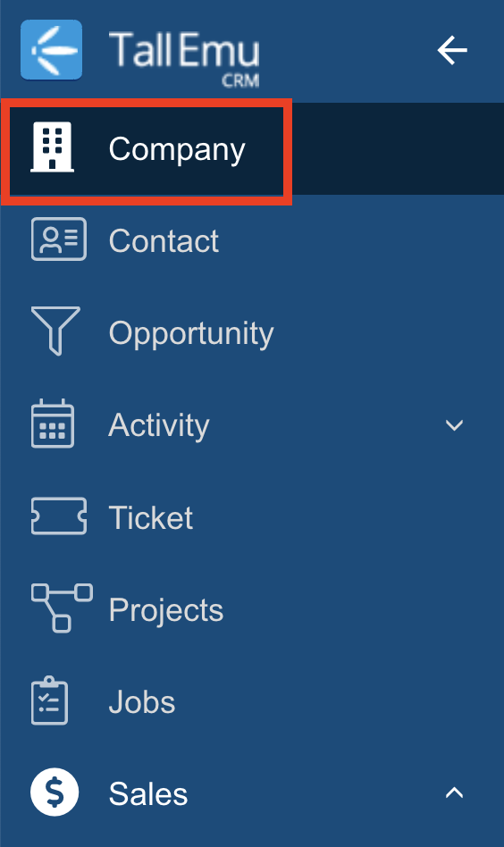Click the Jobs clipboard icon
The width and height of the screenshot is (504, 847).
50,700
